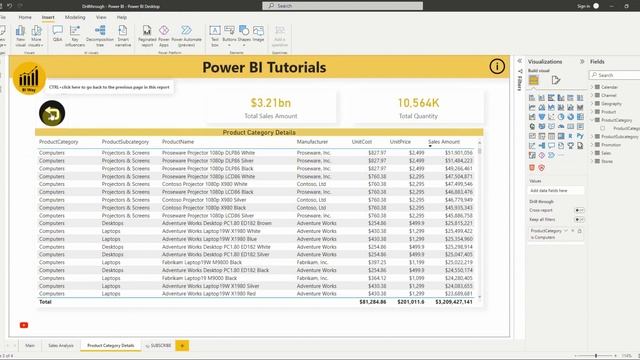
Task: Switch to the Format visual icon in Visualizations
Action: 556,80
